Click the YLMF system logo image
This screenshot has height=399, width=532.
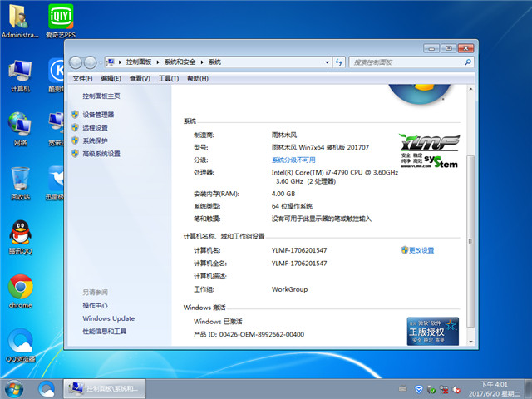click(430, 150)
